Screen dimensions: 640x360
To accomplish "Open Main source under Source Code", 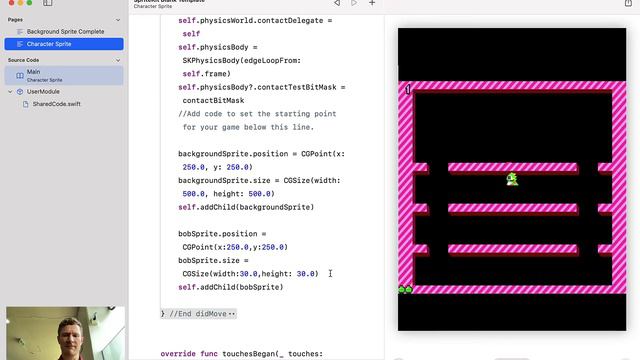I will (x=64, y=76).
